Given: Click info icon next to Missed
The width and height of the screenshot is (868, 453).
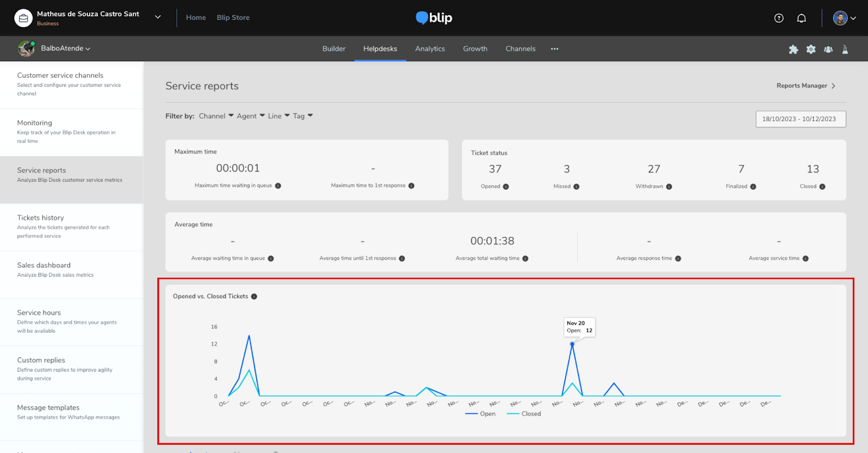Looking at the screenshot, I should [576, 187].
